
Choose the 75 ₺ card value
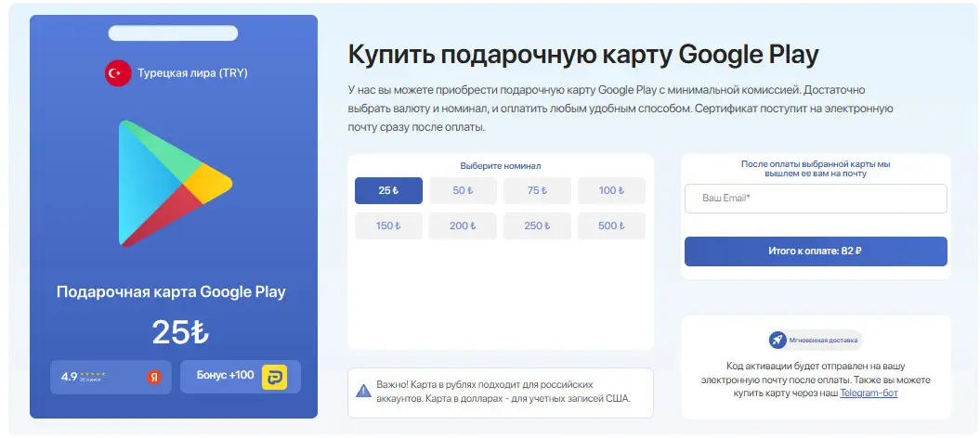pos(537,191)
